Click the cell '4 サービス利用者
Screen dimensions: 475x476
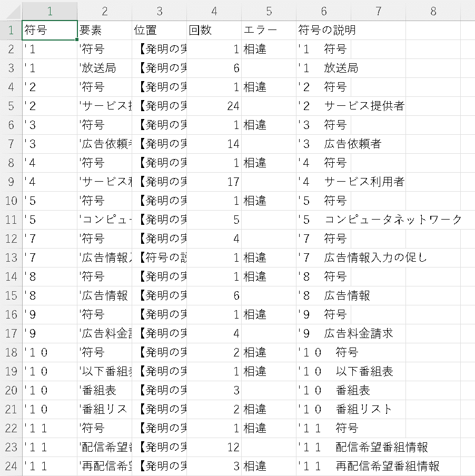pos(351,182)
